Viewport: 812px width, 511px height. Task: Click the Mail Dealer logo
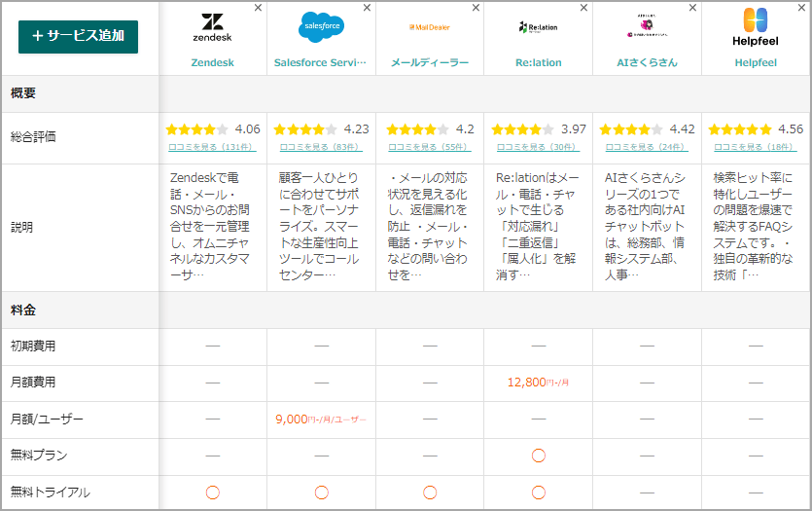tap(429, 27)
